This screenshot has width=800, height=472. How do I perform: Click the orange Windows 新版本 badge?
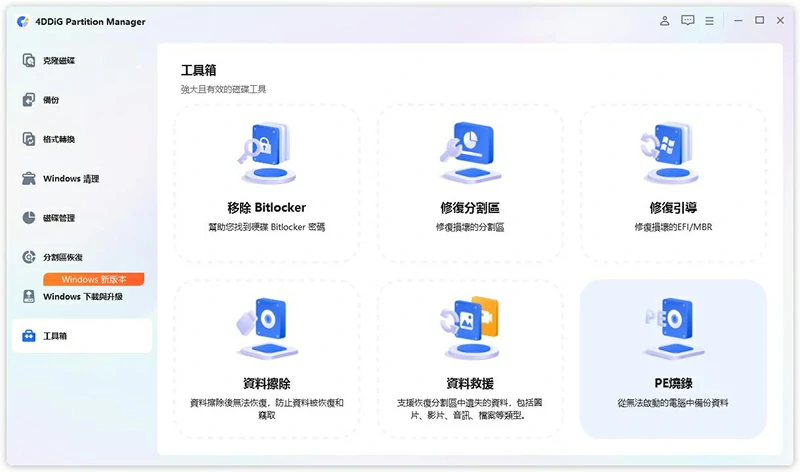click(x=93, y=279)
